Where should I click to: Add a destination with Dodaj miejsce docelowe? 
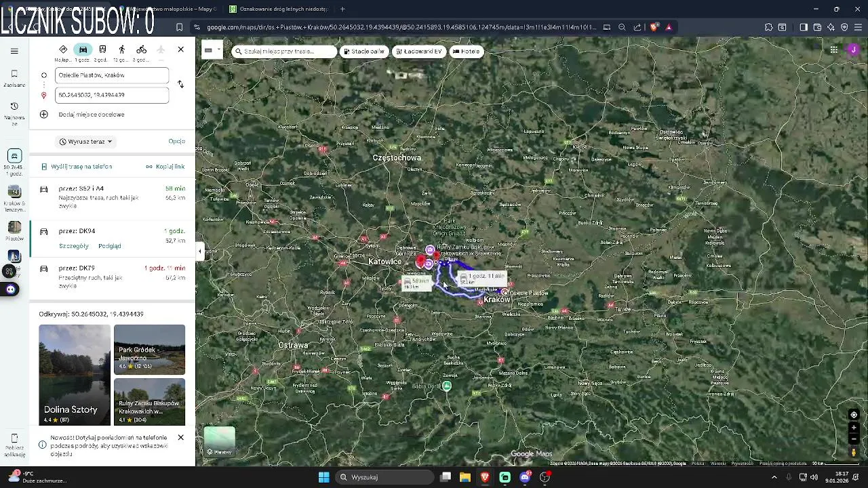click(x=91, y=115)
